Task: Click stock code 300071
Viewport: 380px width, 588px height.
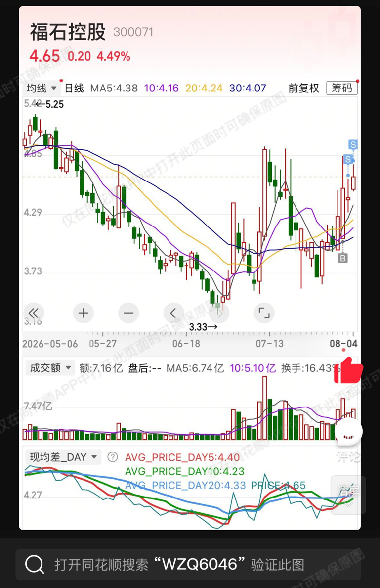Action: click(x=133, y=32)
